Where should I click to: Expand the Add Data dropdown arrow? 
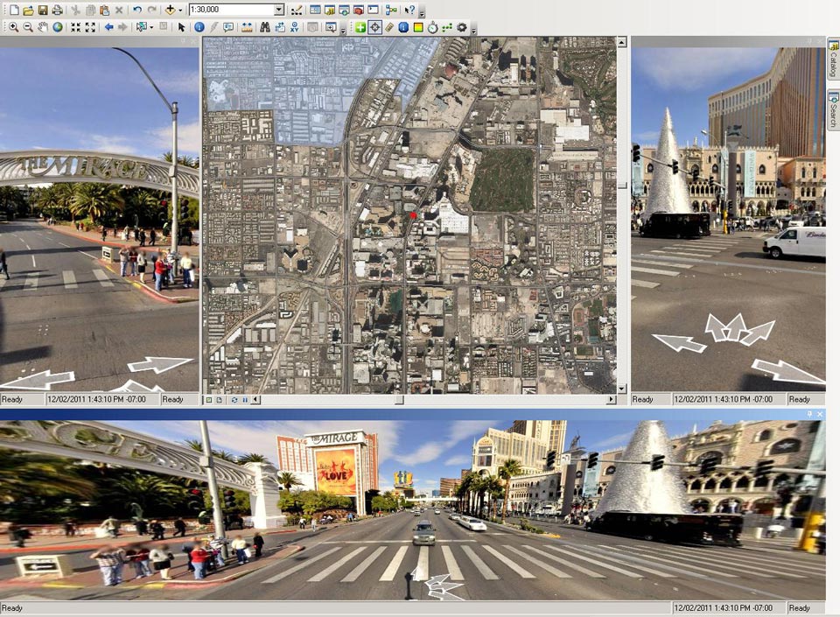click(181, 10)
